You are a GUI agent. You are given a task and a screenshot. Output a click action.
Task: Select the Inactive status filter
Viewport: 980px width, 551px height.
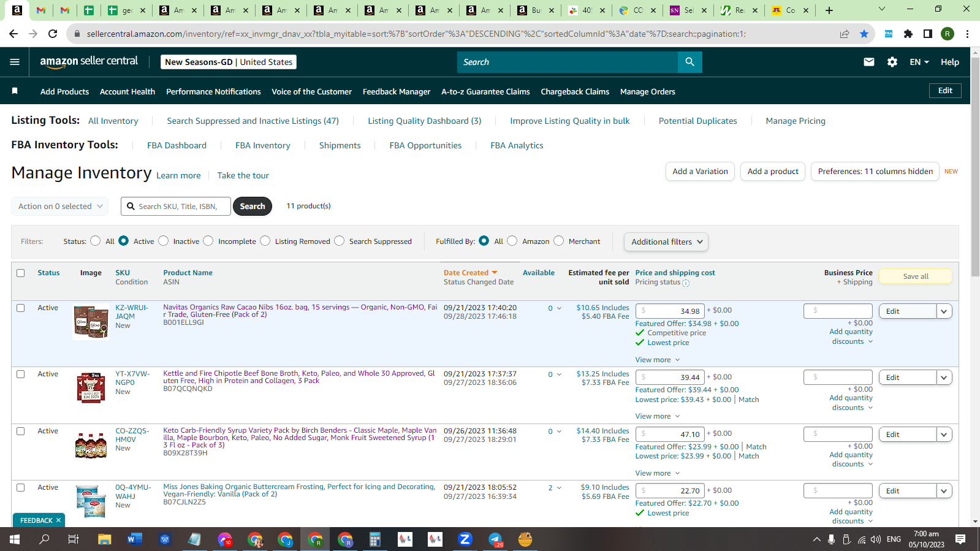coord(164,241)
